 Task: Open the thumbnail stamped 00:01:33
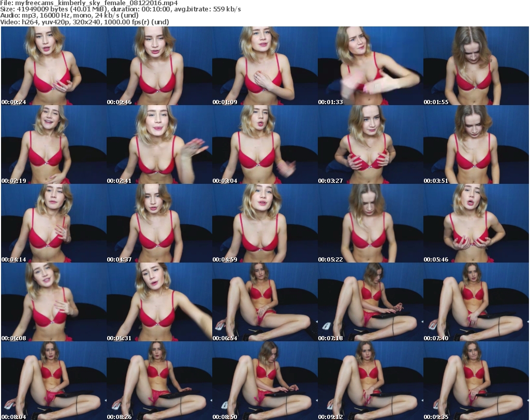[371, 66]
